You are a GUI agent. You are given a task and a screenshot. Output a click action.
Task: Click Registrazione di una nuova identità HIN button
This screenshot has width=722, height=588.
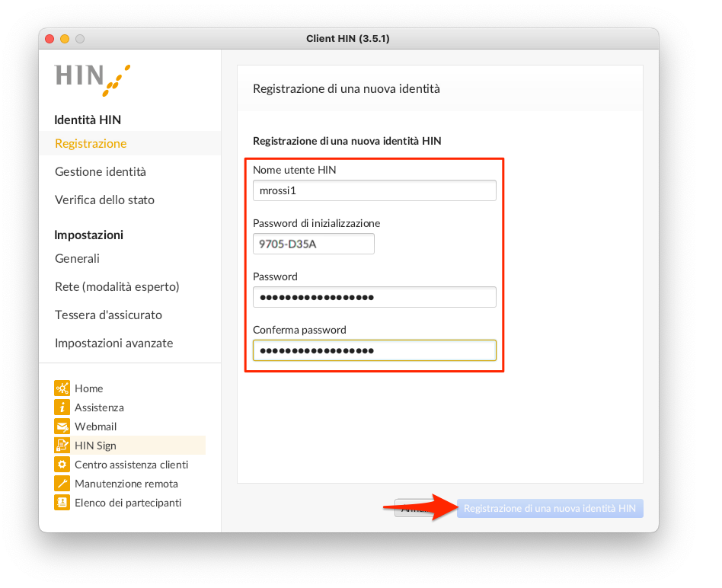(550, 508)
